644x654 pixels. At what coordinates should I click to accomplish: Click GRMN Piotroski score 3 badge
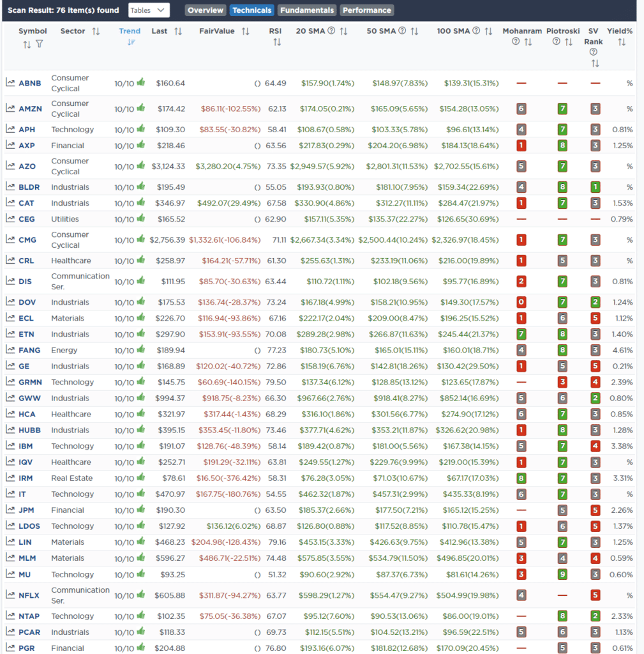(562, 382)
